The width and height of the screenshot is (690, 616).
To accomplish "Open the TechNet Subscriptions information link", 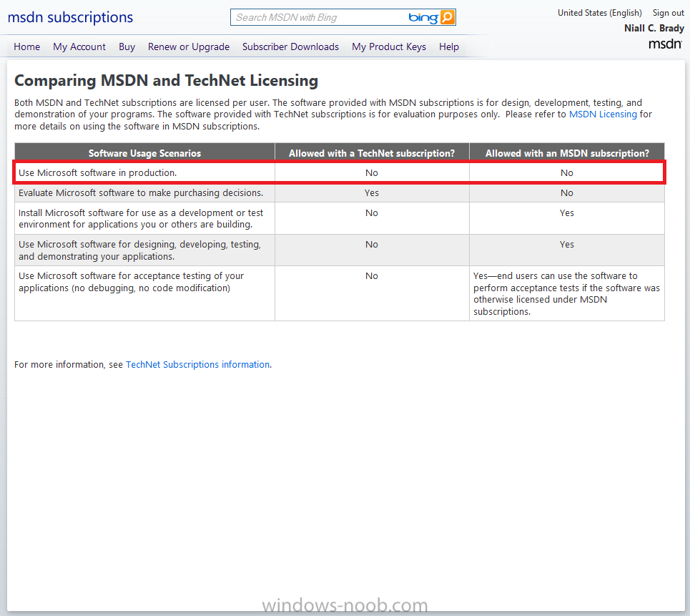I will pyautogui.click(x=197, y=365).
